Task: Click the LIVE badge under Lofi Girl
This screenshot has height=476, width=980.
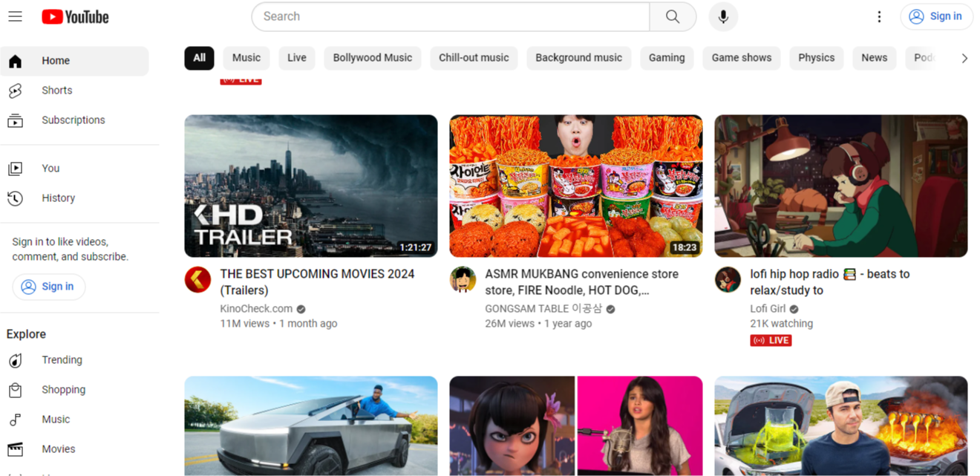Action: (771, 340)
